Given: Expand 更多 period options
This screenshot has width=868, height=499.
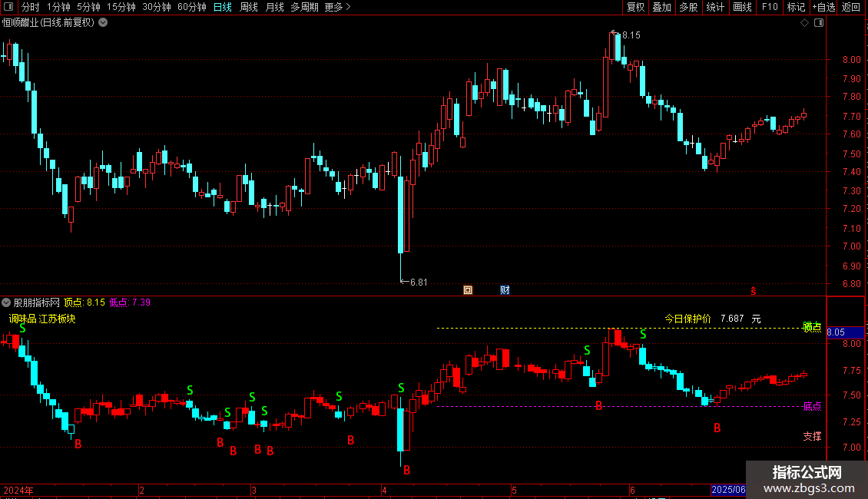Looking at the screenshot, I should (x=337, y=7).
